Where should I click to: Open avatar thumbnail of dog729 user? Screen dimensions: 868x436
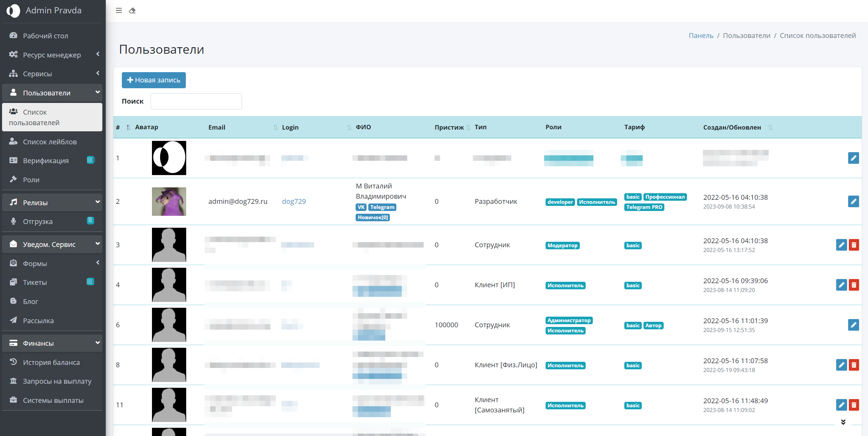[x=169, y=201]
